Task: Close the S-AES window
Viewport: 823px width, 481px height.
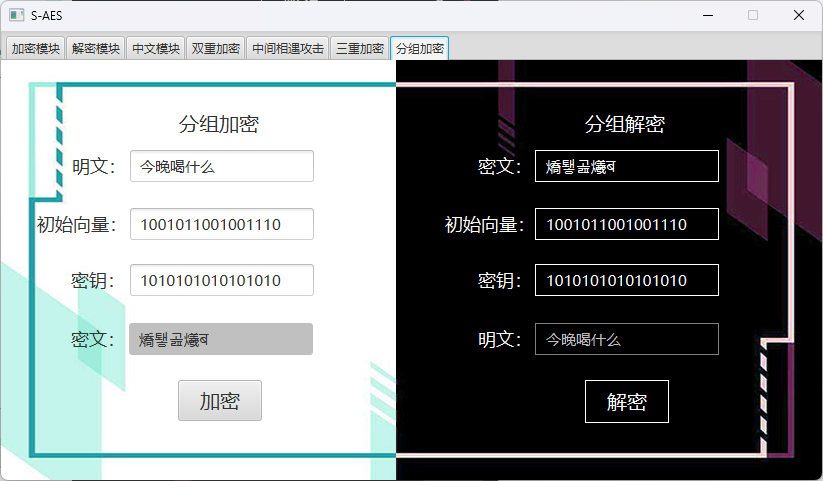Action: tap(798, 16)
